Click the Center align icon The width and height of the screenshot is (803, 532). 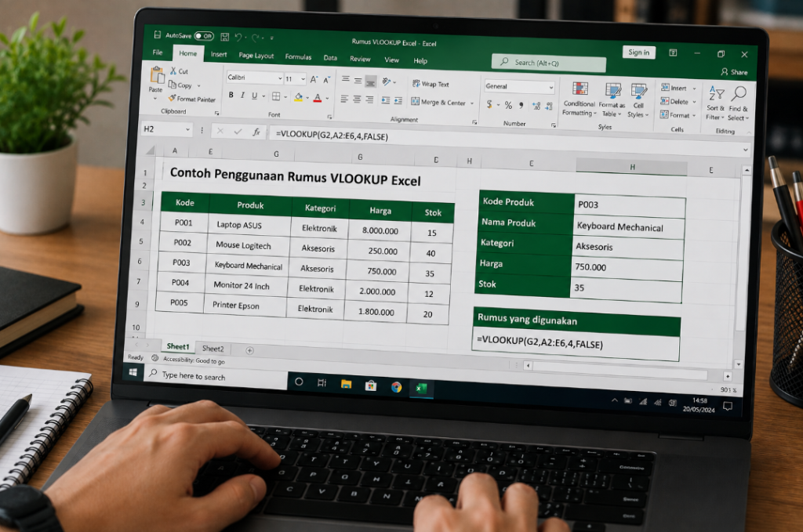(357, 100)
